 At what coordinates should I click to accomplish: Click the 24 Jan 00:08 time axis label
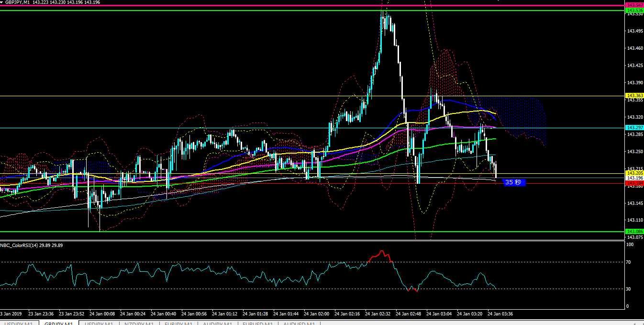coord(102,314)
